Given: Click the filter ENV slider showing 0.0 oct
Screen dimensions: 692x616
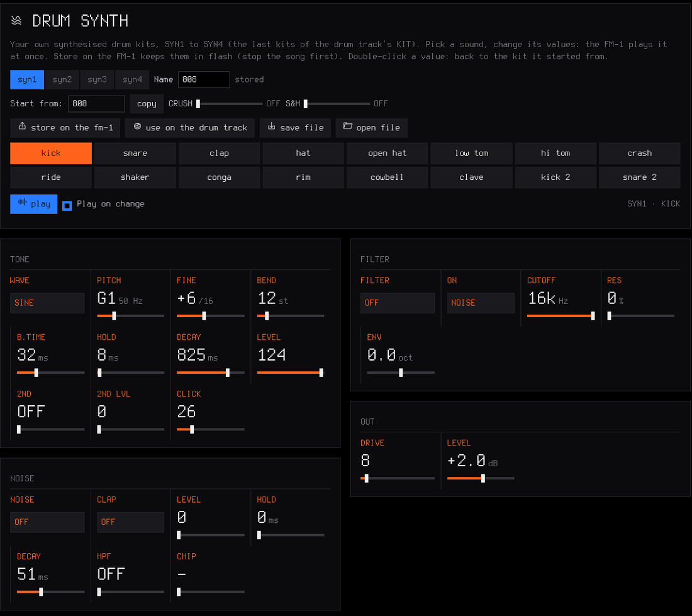Looking at the screenshot, I should click(x=401, y=373).
